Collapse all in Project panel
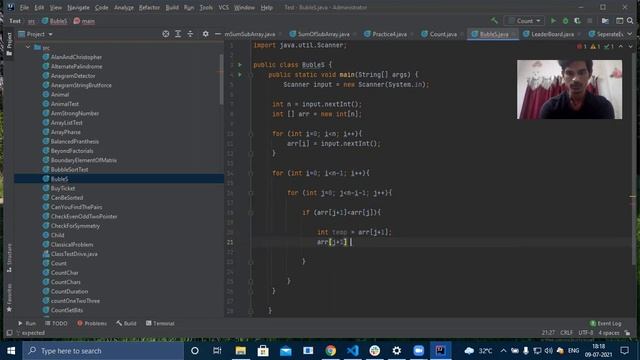 190,34
